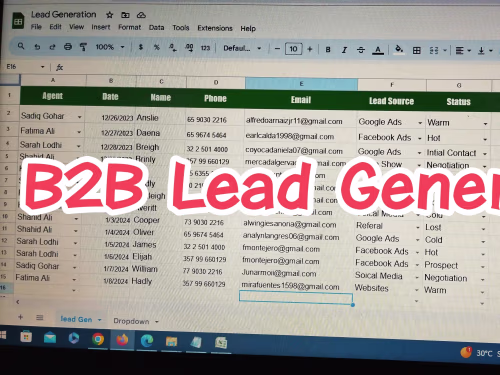Open the borders tool
The width and height of the screenshot is (500, 375).
[417, 51]
